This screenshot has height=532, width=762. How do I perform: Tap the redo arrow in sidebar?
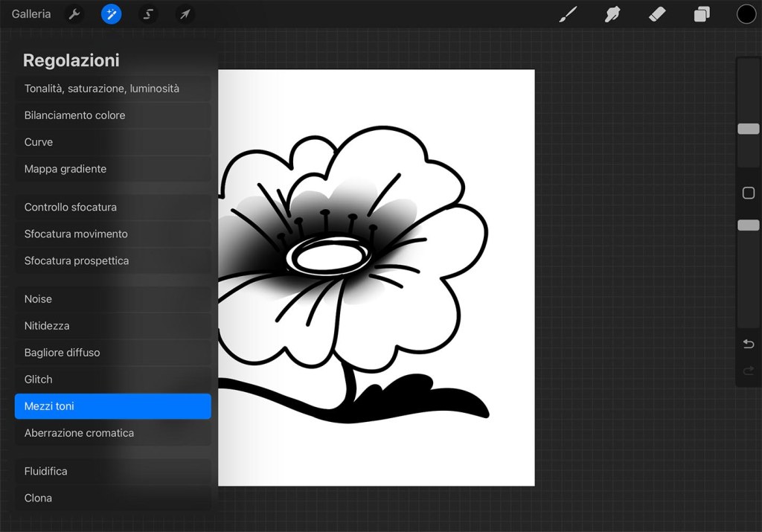(x=749, y=371)
